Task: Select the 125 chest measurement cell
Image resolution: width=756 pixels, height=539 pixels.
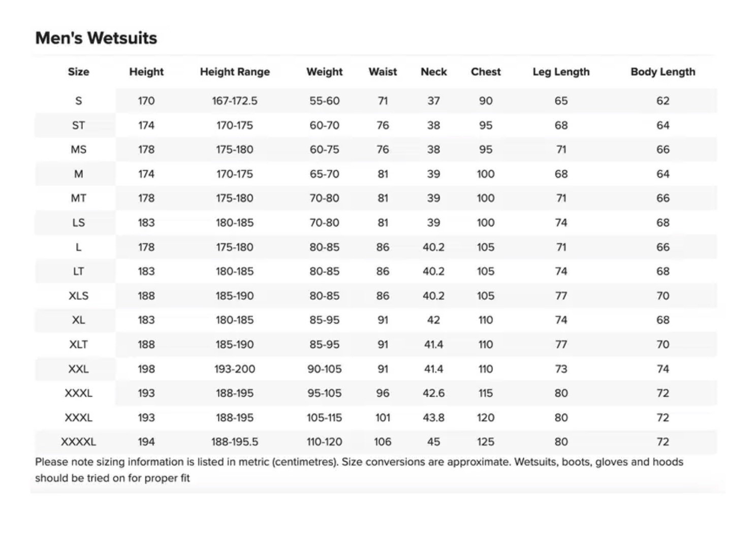Action: (485, 442)
